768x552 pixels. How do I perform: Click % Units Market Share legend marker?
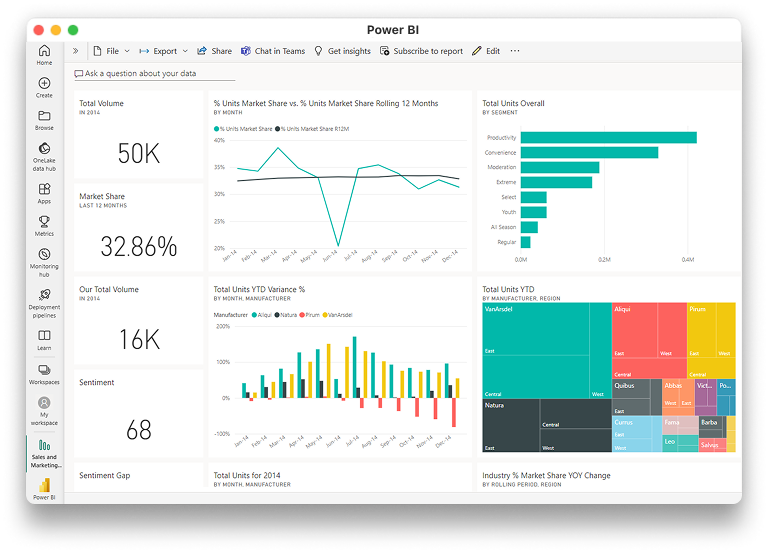216,129
